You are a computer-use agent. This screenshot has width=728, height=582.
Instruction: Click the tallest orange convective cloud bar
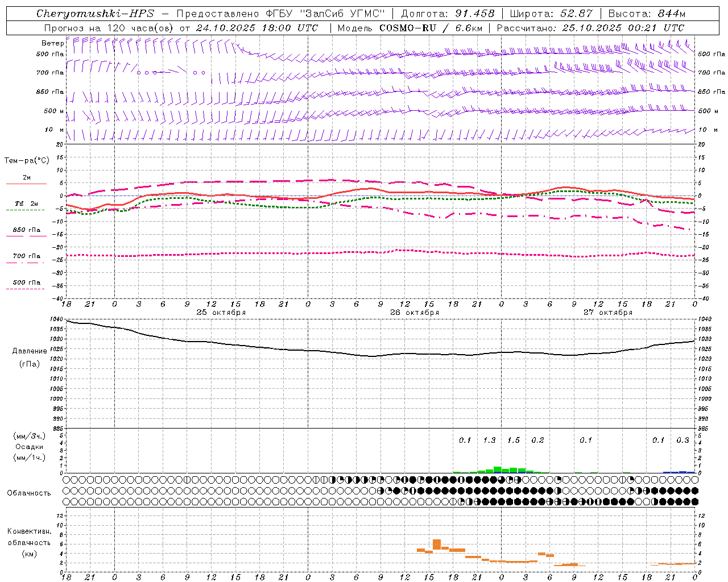tap(437, 544)
